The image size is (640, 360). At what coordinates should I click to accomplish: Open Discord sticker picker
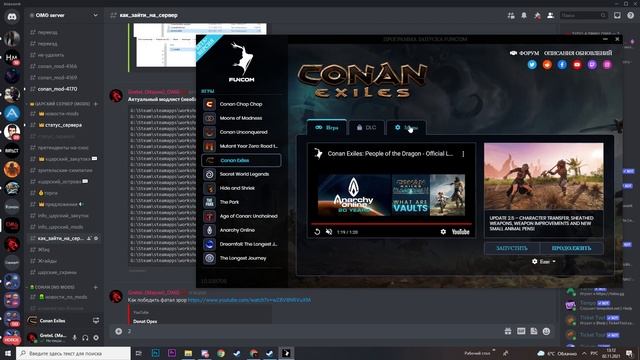[534, 331]
